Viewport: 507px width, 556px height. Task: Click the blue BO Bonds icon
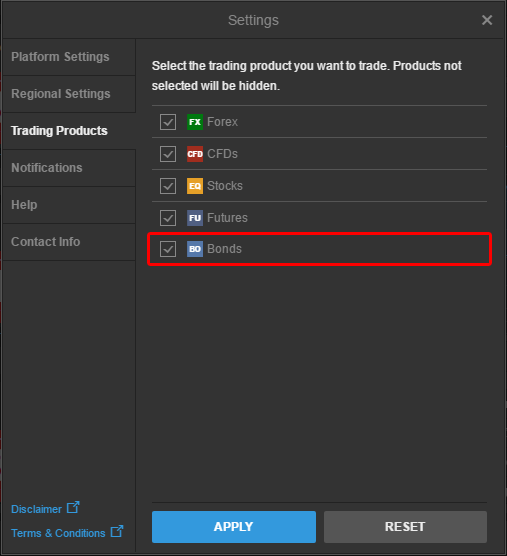(x=195, y=249)
